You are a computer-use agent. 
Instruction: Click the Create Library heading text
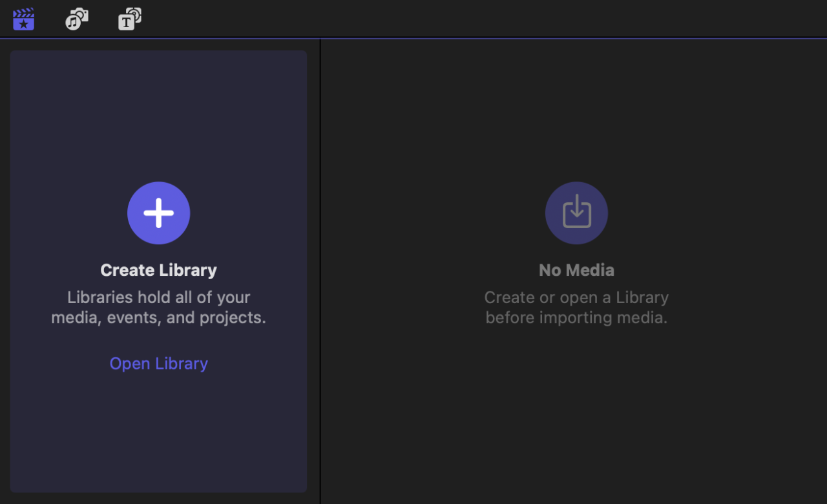pyautogui.click(x=158, y=270)
